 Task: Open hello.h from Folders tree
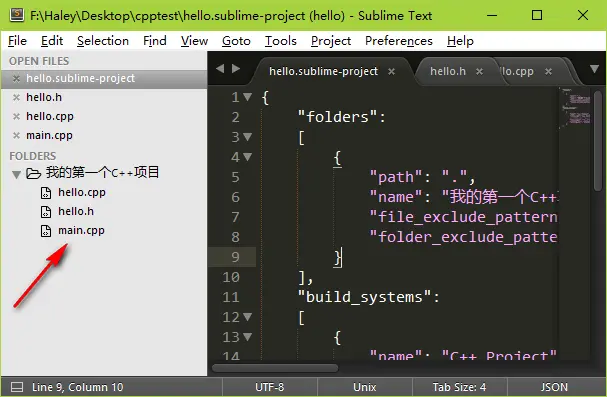[x=76, y=211]
